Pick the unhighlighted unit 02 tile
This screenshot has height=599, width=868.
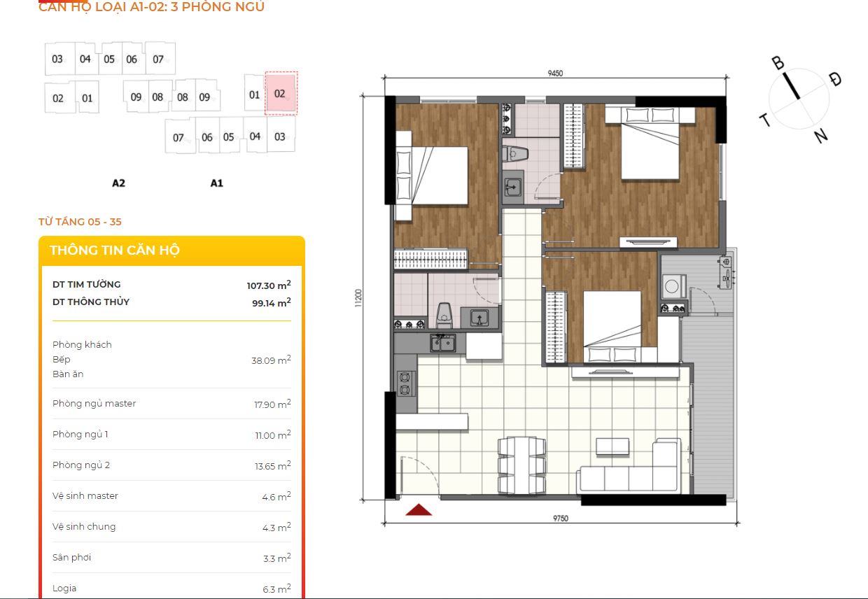tap(58, 99)
